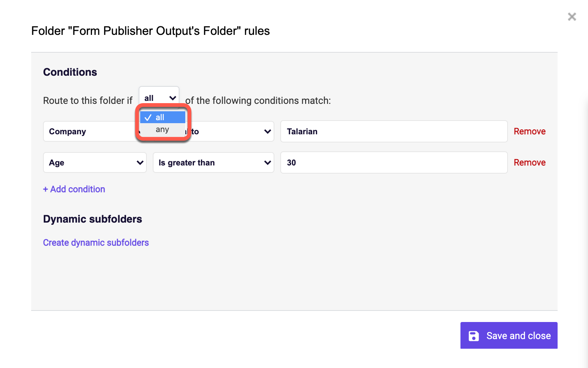Screen dimensions: 588x368
Task: Click the Talarian value input field
Action: (x=394, y=131)
